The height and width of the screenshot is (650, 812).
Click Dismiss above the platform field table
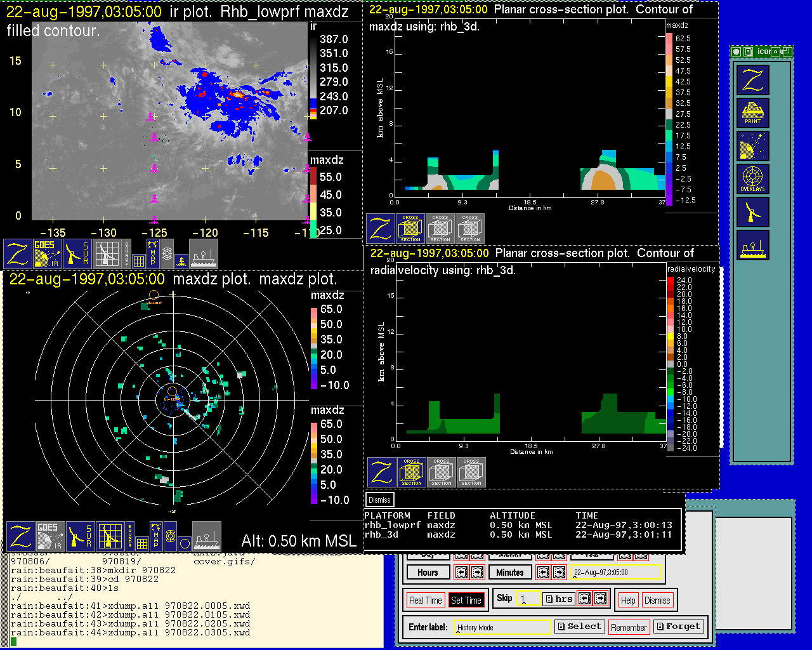[379, 500]
